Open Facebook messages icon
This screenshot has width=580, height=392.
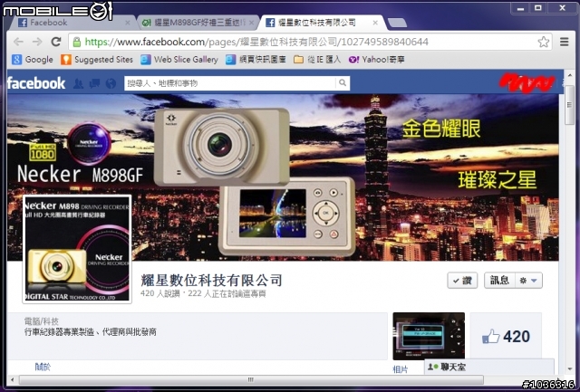94,83
